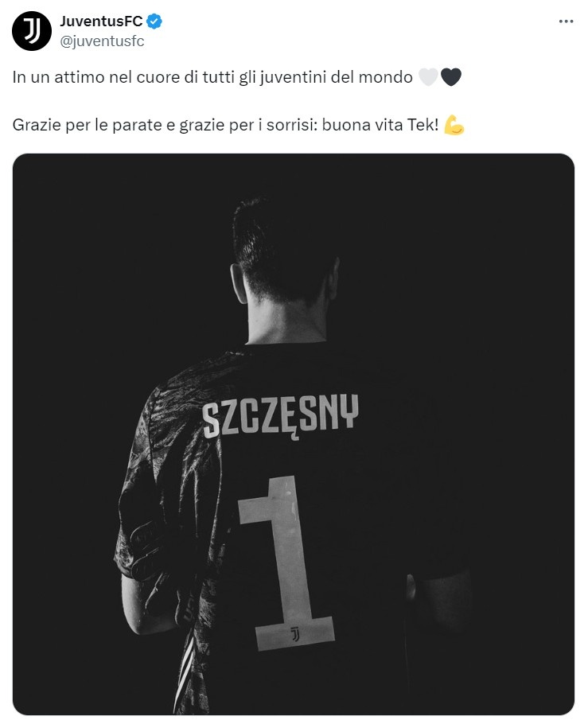Image resolution: width=588 pixels, height=724 pixels.
Task: Click the words 'juventini del mondo'
Action: click(337, 77)
